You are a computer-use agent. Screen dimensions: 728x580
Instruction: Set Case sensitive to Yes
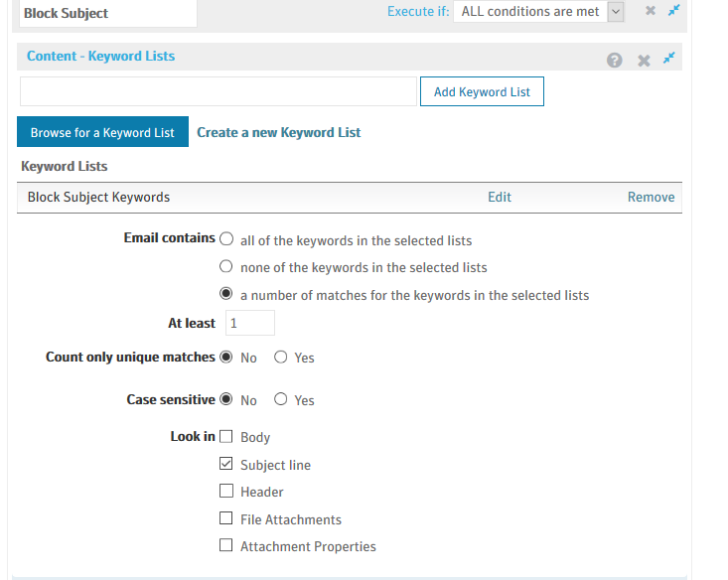[281, 400]
